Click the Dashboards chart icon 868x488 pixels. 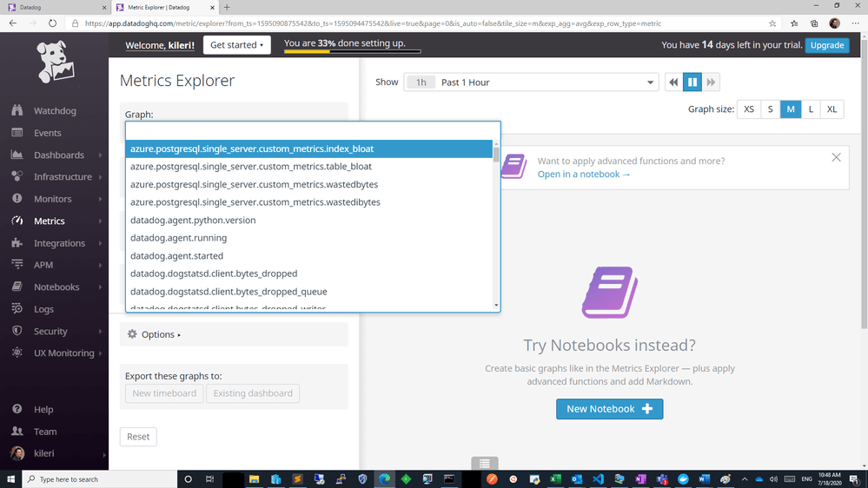pos(17,155)
